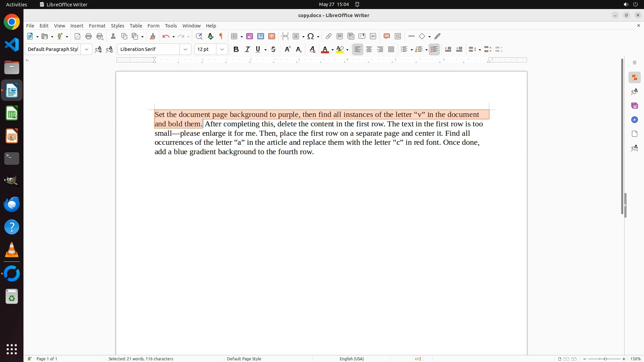Click the Insert Image toolbar icon
The height and width of the screenshot is (362, 644).
click(249, 36)
